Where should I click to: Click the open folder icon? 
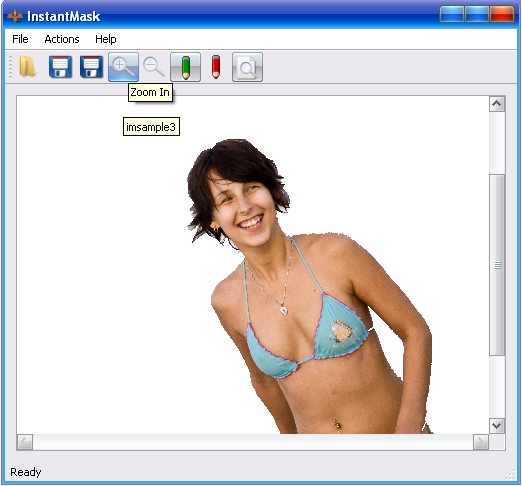pyautogui.click(x=27, y=67)
